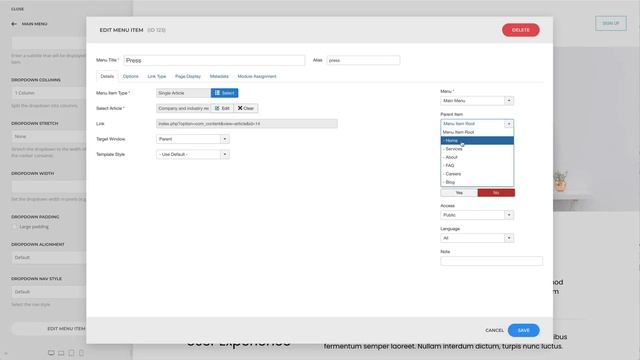640x360 pixels.
Task: Save the menu item changes
Action: click(x=523, y=330)
